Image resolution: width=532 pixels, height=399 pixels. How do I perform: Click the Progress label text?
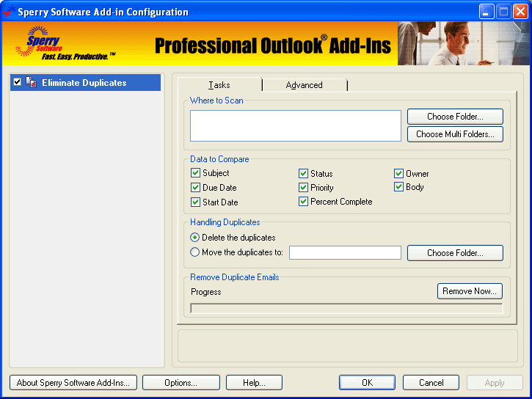point(206,292)
